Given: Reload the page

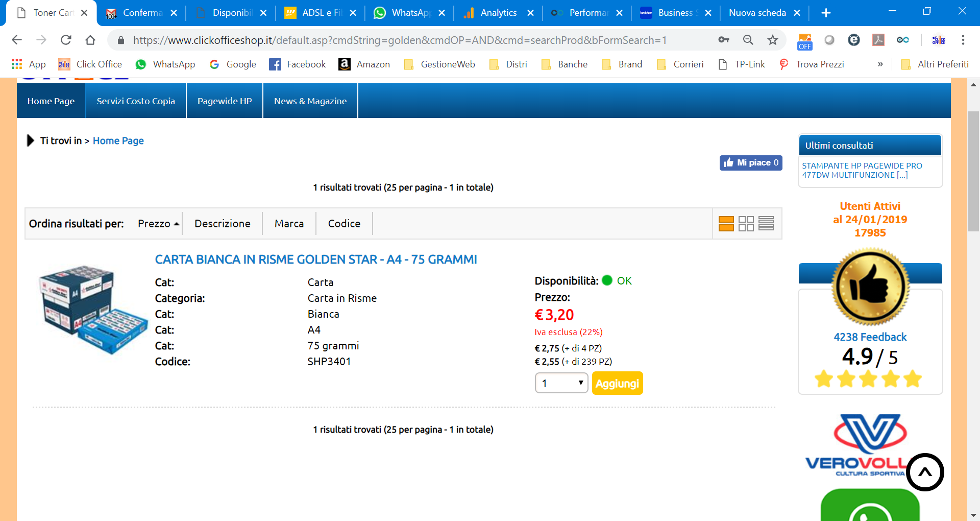Looking at the screenshot, I should [66, 40].
